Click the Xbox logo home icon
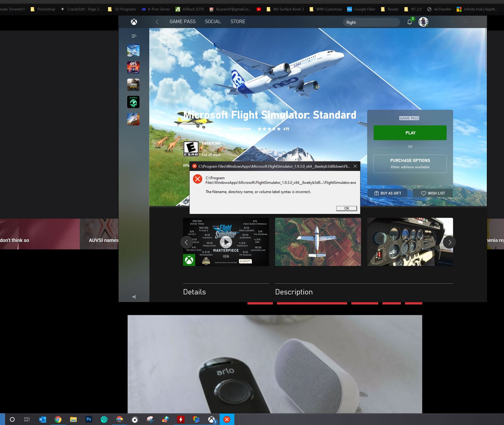This screenshot has width=504, height=425. (134, 22)
